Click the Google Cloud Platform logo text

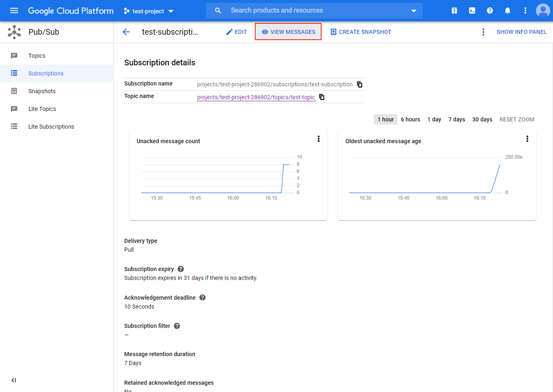71,11
